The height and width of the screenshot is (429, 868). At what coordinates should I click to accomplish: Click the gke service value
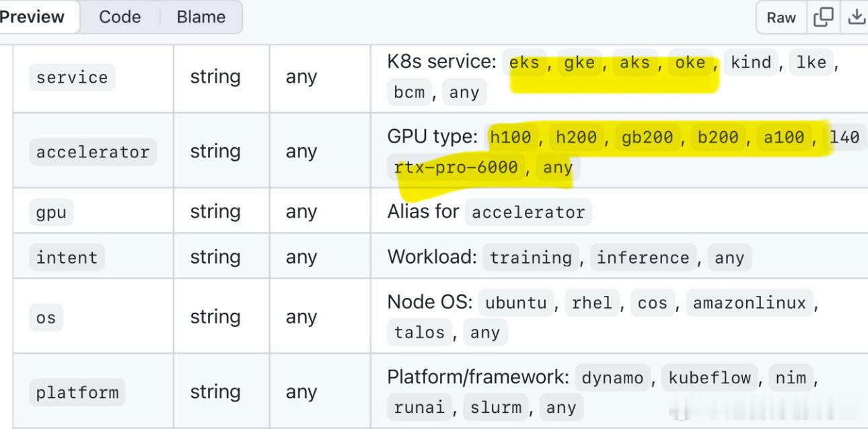(579, 63)
